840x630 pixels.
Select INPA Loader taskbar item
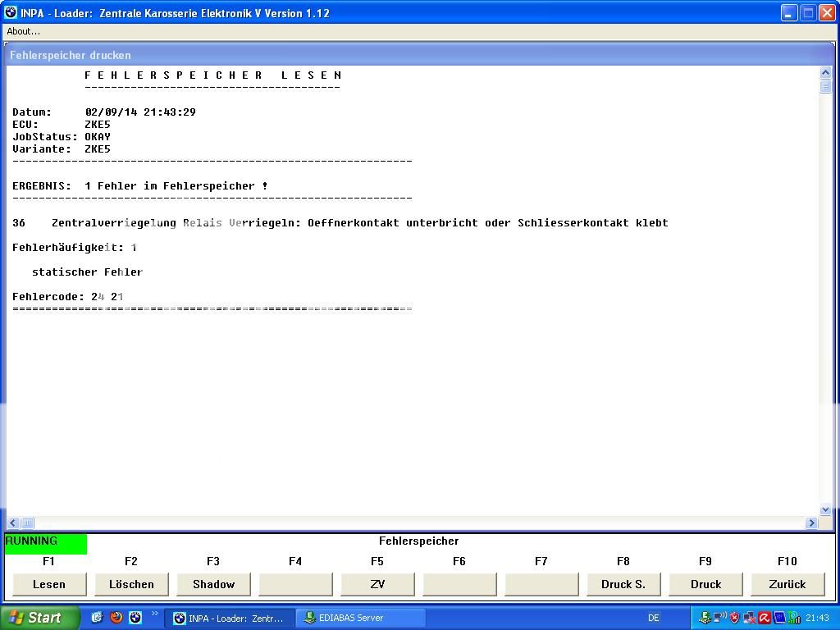tap(229, 618)
